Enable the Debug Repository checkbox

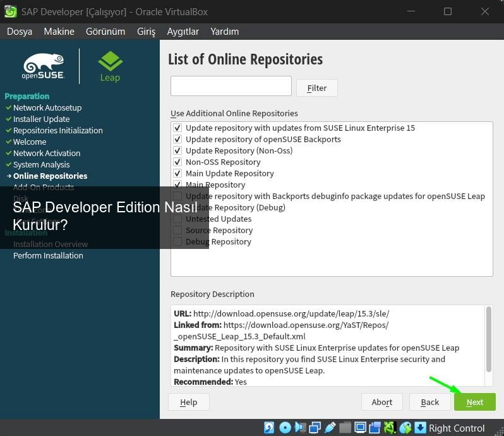(177, 241)
